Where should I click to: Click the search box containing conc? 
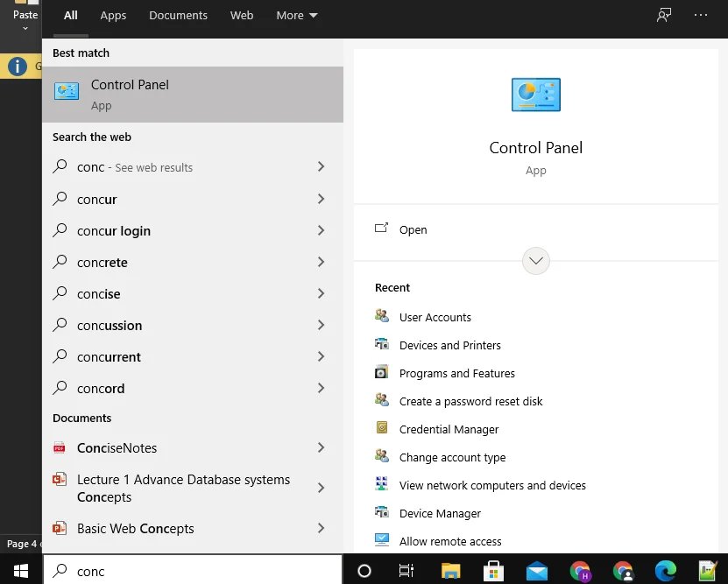click(x=193, y=571)
